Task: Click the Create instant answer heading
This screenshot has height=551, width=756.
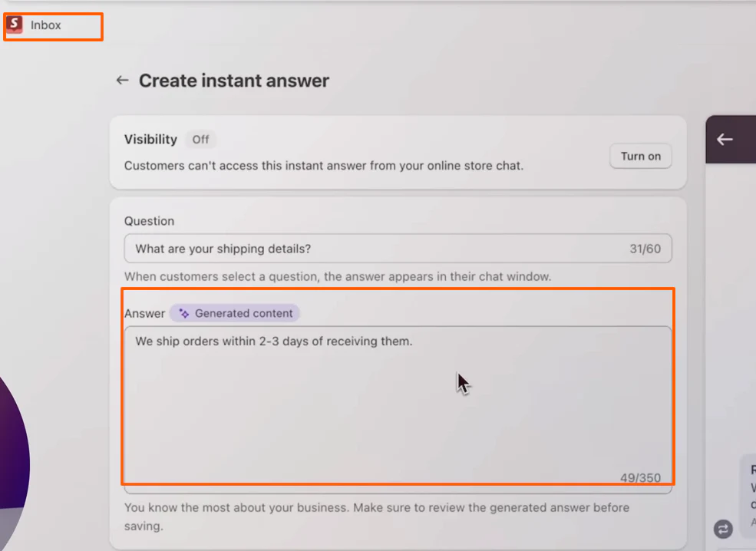Action: coord(234,80)
